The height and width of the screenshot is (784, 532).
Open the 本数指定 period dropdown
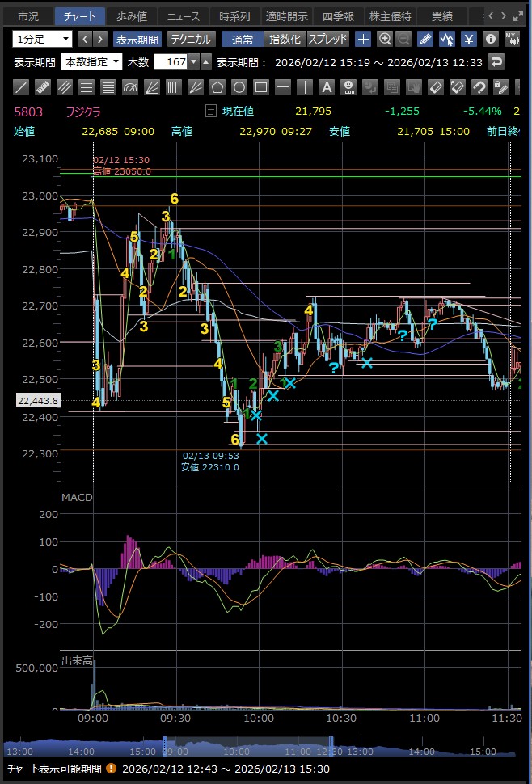click(x=91, y=62)
